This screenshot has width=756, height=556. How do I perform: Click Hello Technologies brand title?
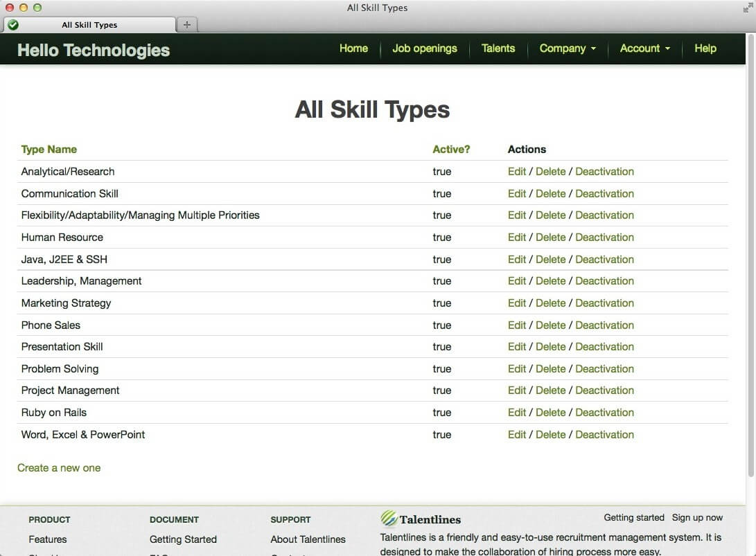[94, 50]
